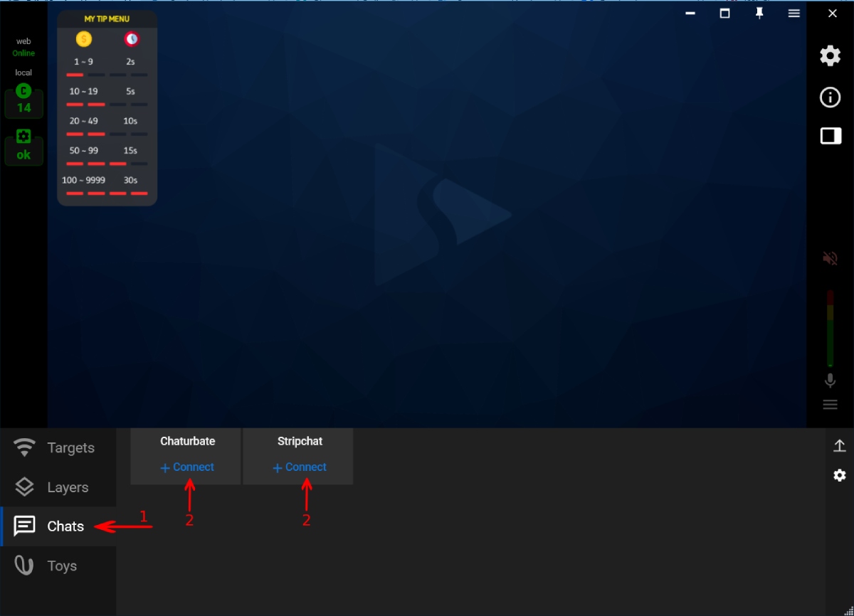
Task: Switch to the Targets tab
Action: click(58, 448)
